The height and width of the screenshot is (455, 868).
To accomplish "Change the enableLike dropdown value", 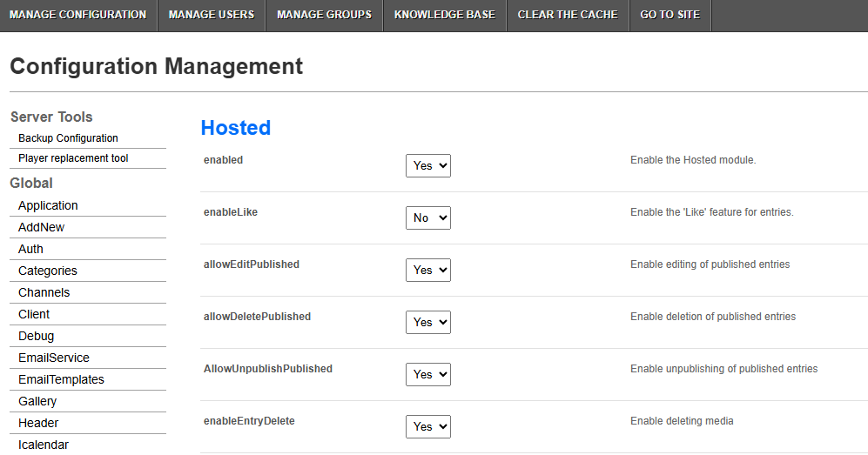I will [x=428, y=217].
